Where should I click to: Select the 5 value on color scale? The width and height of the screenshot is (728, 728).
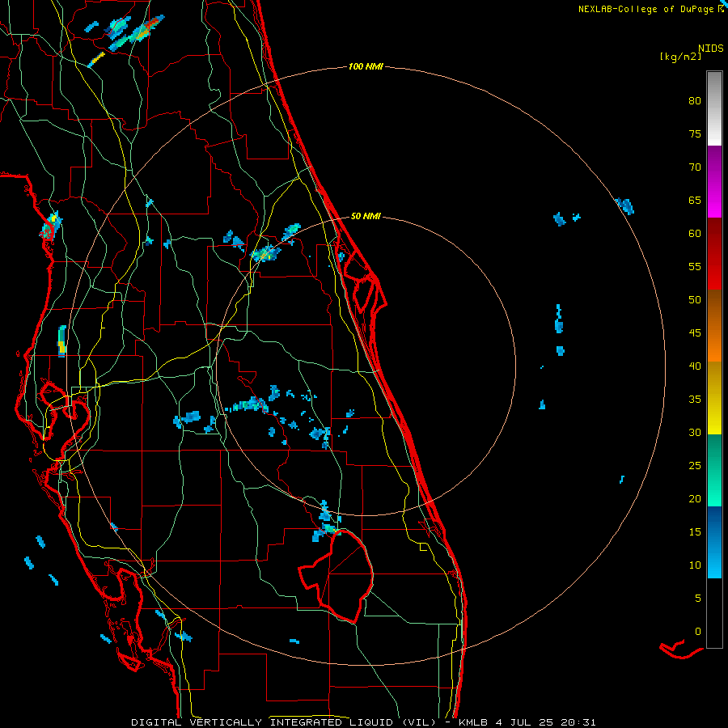pyautogui.click(x=698, y=599)
